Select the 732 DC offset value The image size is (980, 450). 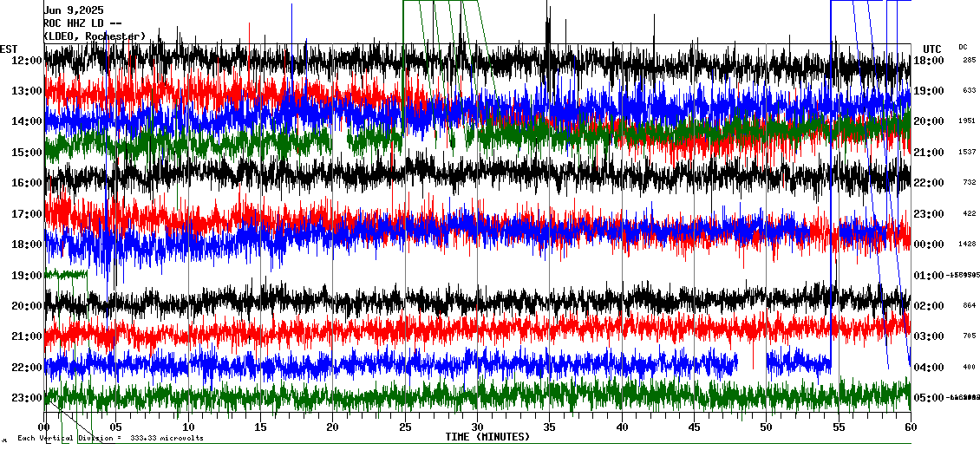point(969,183)
